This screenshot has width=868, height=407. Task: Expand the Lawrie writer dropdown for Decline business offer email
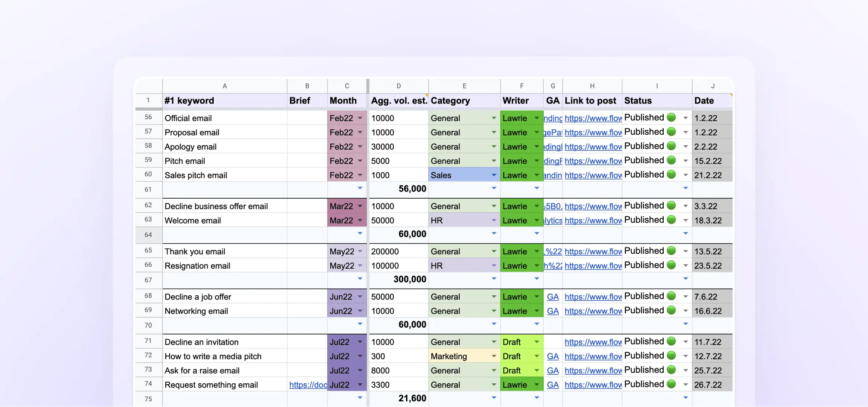(537, 206)
